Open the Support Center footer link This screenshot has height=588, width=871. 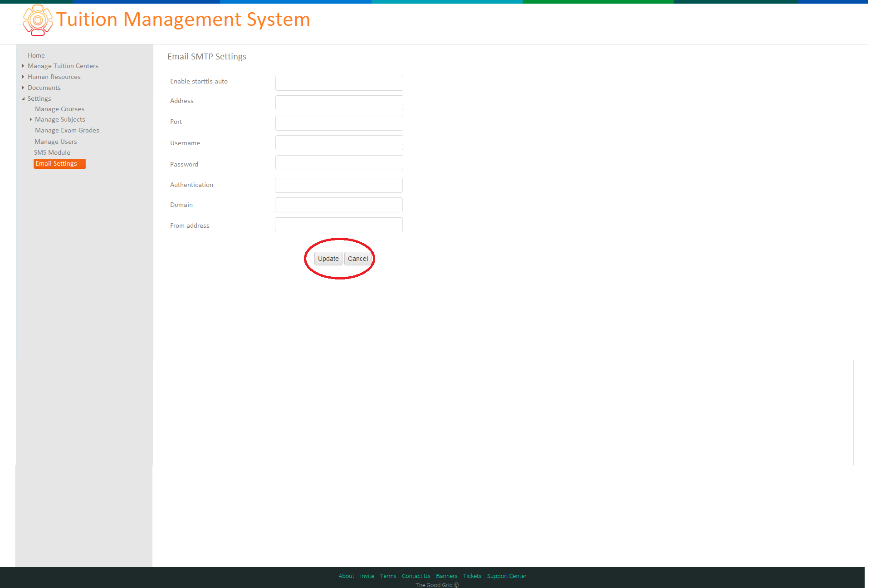coord(507,576)
